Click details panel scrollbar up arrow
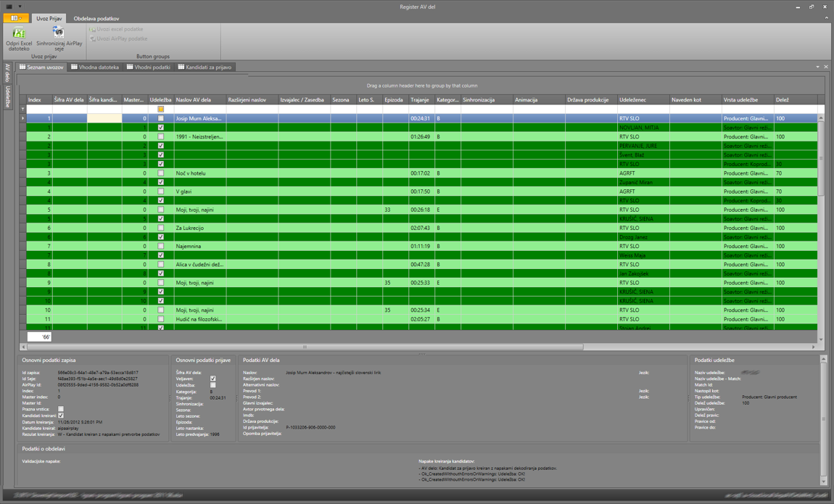The height and width of the screenshot is (504, 834). tap(823, 360)
